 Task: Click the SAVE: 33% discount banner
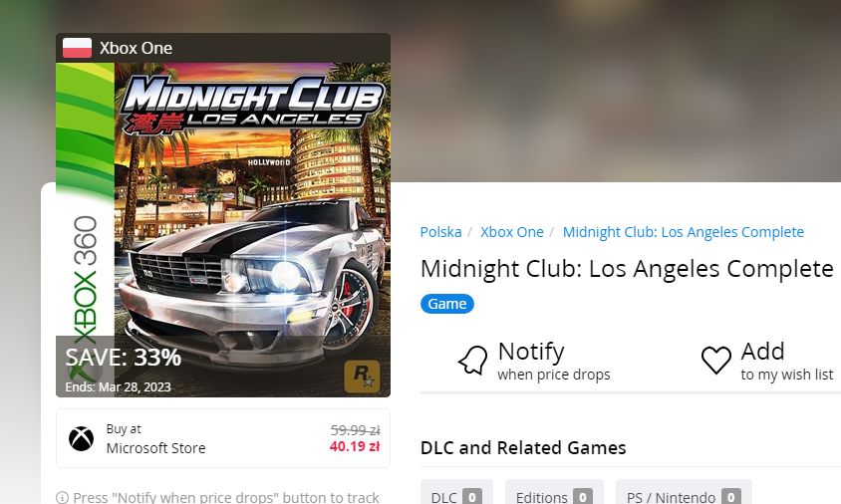click(124, 358)
